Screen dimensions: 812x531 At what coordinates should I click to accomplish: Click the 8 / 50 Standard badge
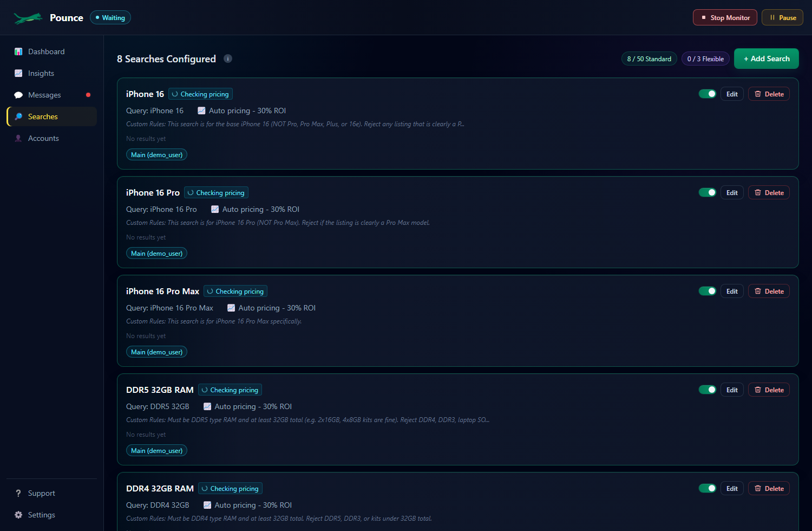tap(649, 59)
